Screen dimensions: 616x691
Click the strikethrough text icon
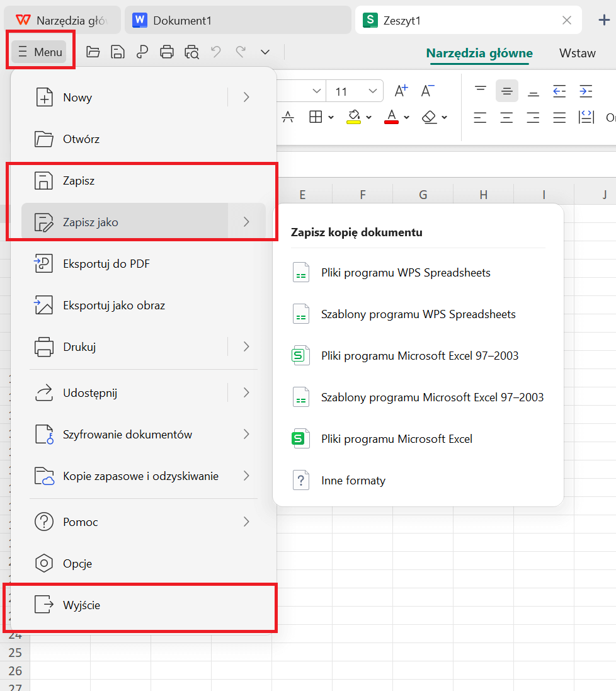click(288, 117)
